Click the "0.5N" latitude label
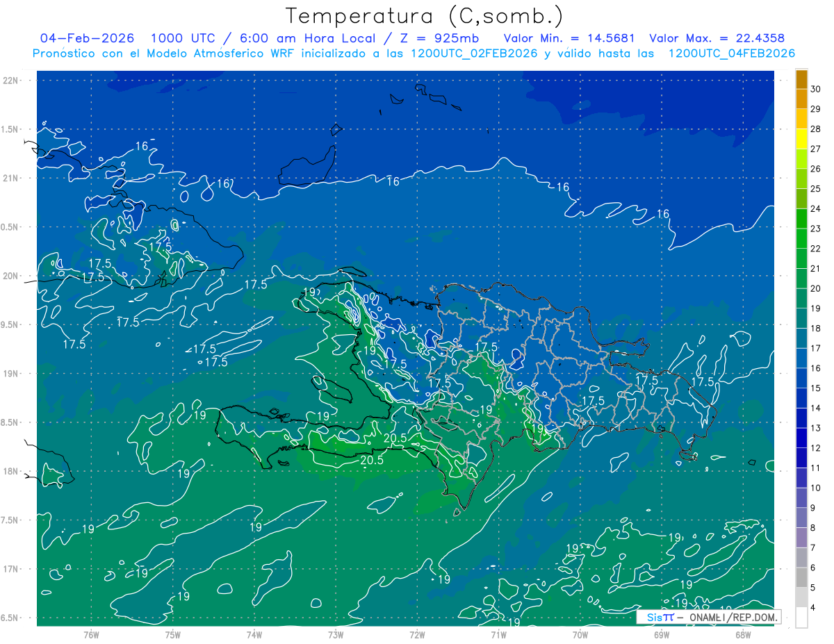Image resolution: width=834 pixels, height=644 pixels. click(8, 227)
